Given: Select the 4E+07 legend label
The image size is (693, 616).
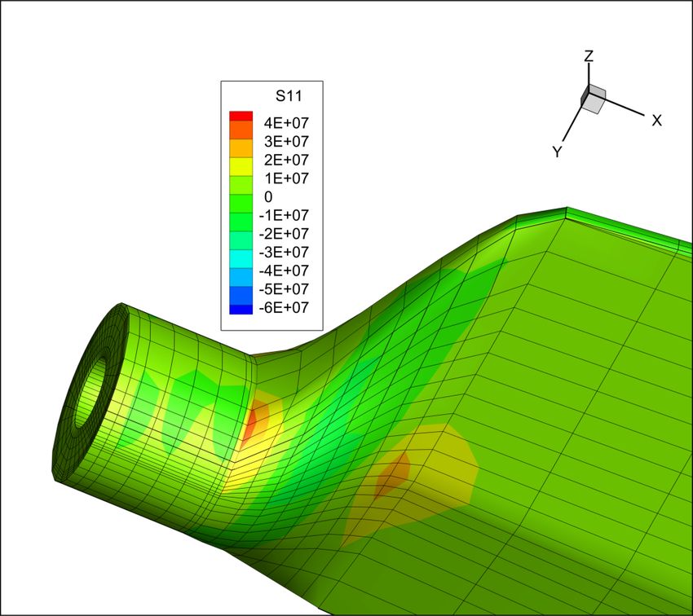Looking at the screenshot, I should (x=286, y=123).
